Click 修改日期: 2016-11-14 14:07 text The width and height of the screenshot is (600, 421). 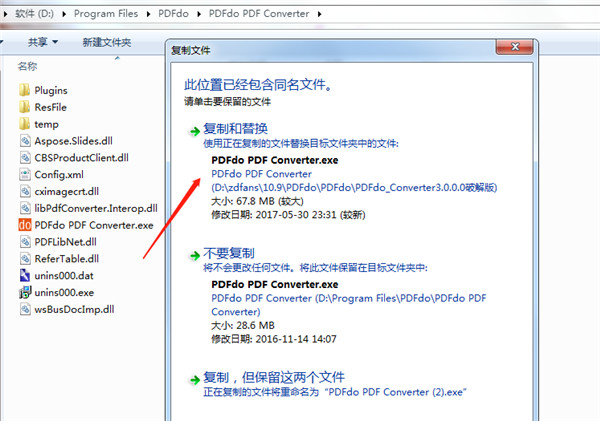tap(274, 339)
